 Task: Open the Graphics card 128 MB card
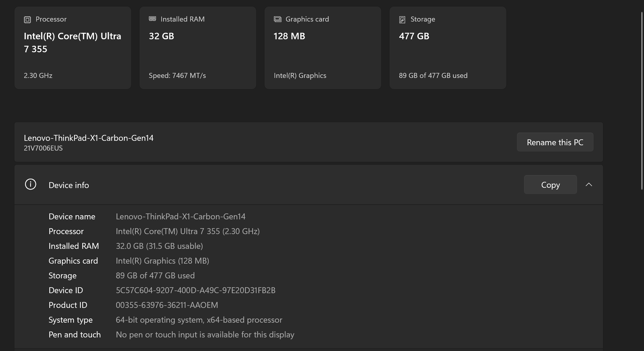point(323,48)
